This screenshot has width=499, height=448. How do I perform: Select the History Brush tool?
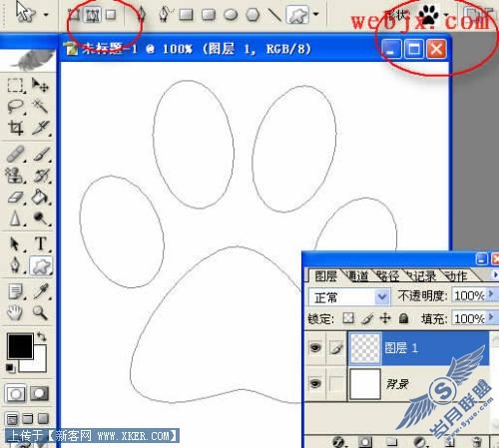pos(42,176)
